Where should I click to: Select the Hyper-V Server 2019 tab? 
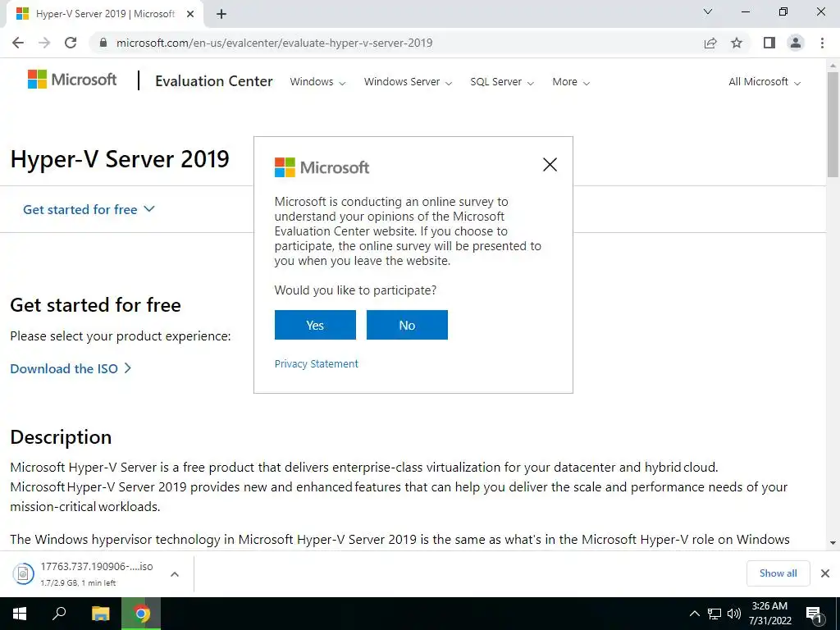(105, 15)
